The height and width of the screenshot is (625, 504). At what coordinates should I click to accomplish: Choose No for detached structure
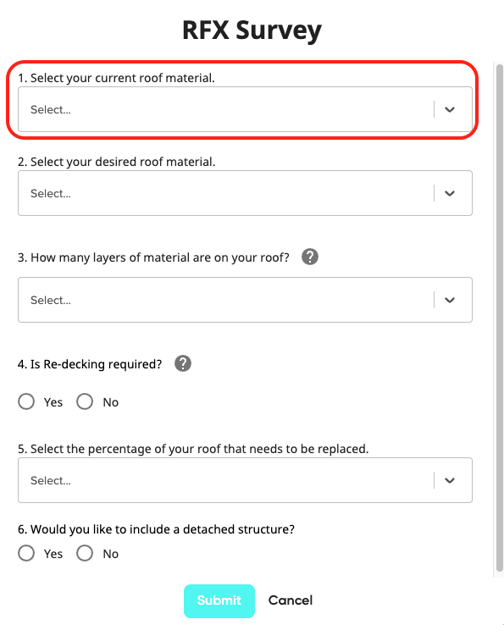click(x=85, y=553)
